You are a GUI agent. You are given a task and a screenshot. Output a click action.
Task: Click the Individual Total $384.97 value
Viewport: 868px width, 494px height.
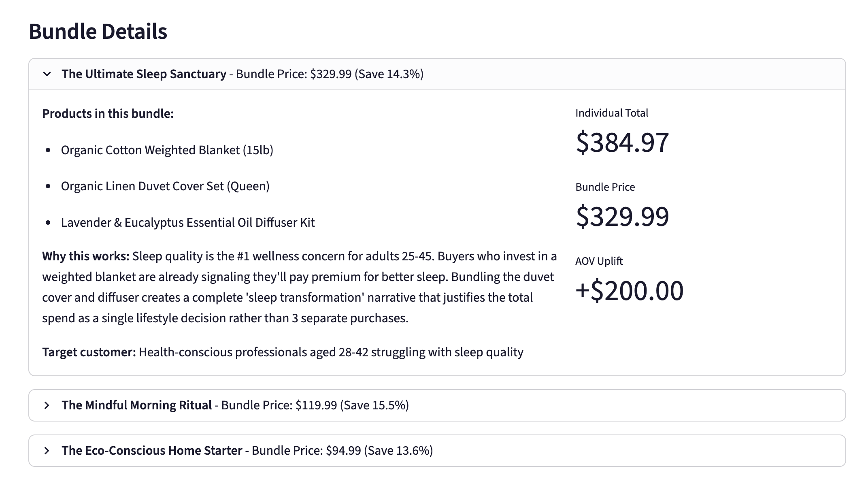[x=622, y=143]
